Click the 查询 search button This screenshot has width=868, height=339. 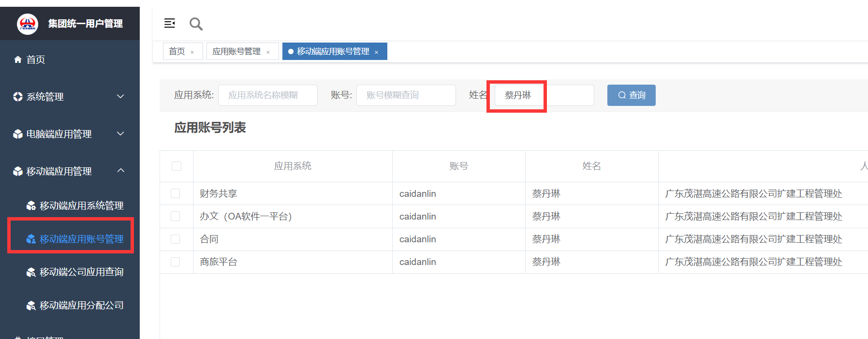[x=632, y=95]
